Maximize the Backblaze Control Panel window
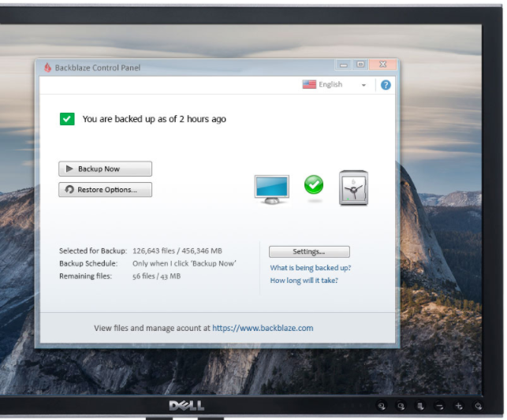Screen dimensions: 507x420 tap(360, 65)
